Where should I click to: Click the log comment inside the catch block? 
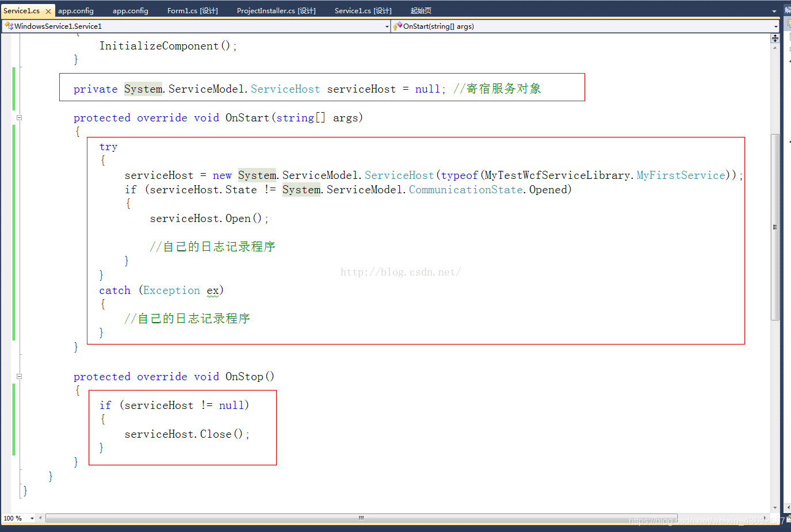(x=188, y=319)
